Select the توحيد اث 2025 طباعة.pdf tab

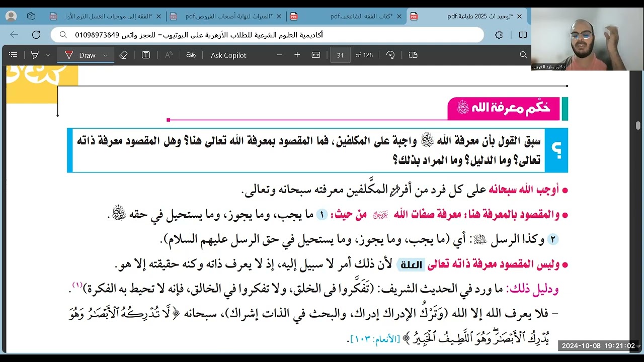467,16
